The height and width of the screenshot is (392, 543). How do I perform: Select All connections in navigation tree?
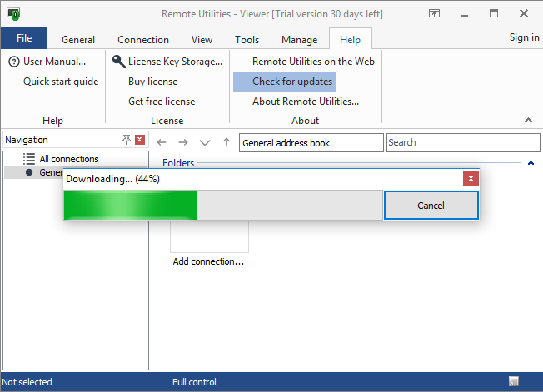point(69,159)
